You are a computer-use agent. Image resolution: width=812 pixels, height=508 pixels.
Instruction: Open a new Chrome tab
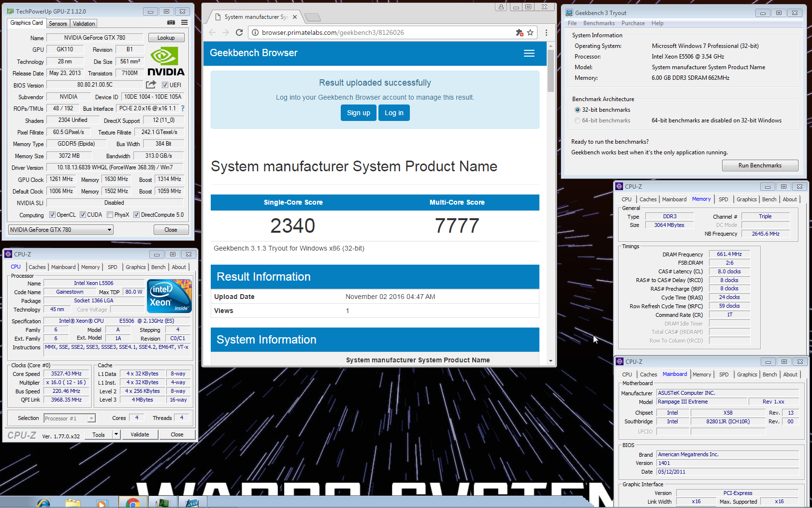pyautogui.click(x=313, y=17)
